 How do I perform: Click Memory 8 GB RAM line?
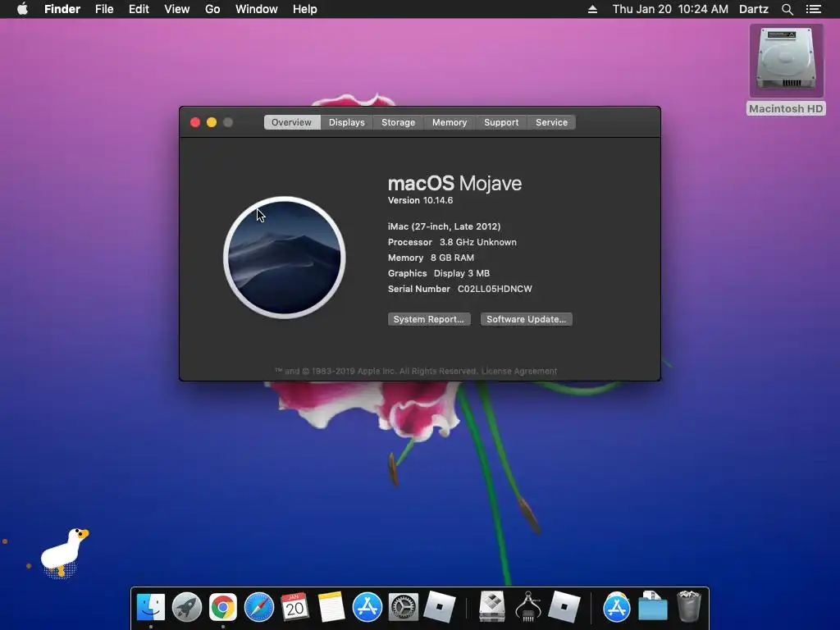pos(431,258)
